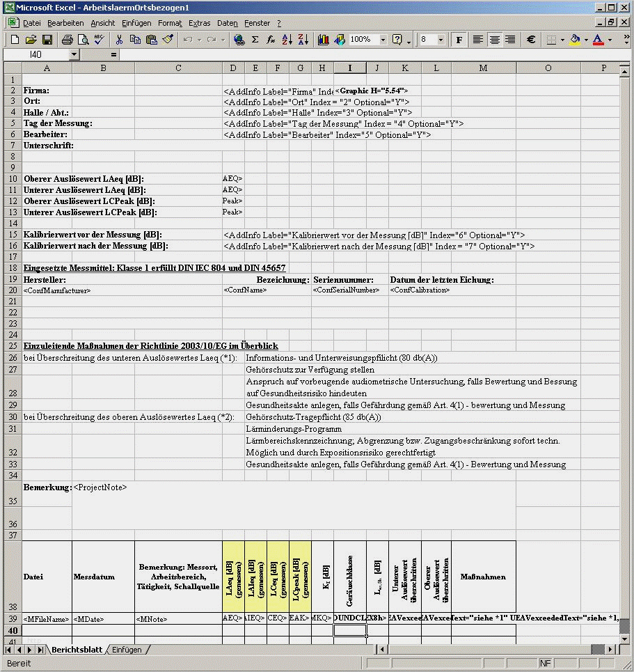Select the Berichtsblatt sheet tab

(x=77, y=650)
